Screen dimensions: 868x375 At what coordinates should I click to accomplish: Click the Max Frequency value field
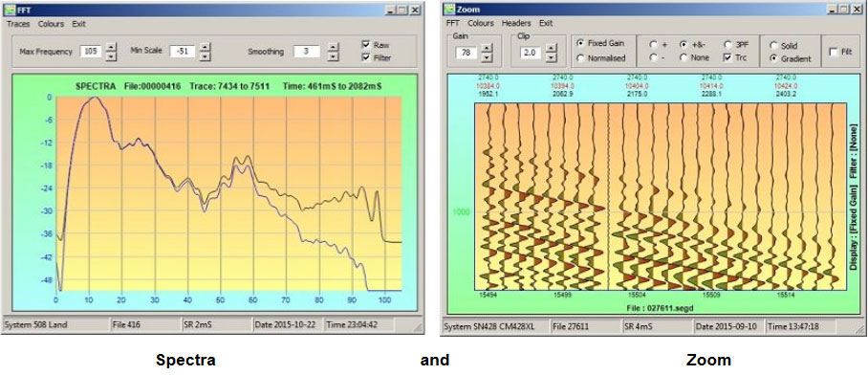point(90,51)
